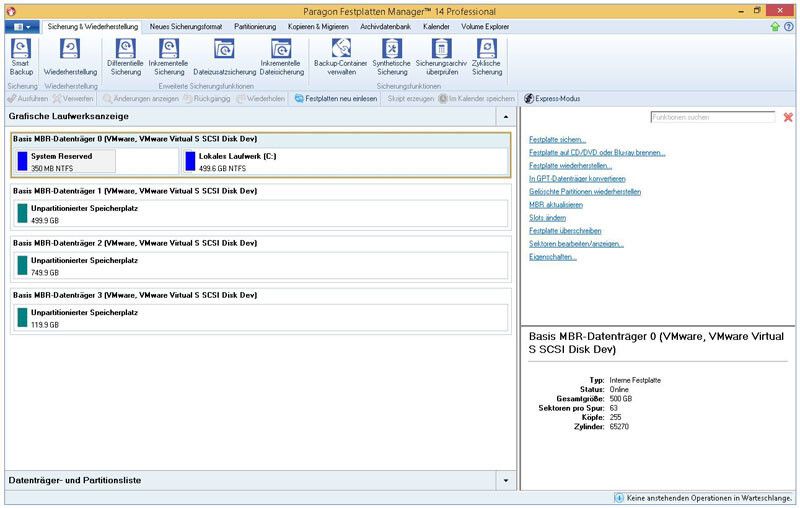
Task: Switch to Kopieren & Migrieren tab
Action: [318, 27]
